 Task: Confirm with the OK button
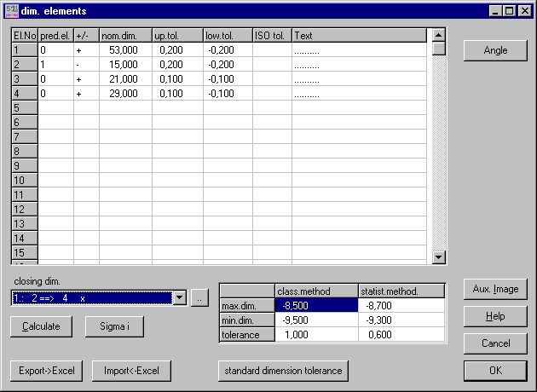(495, 371)
